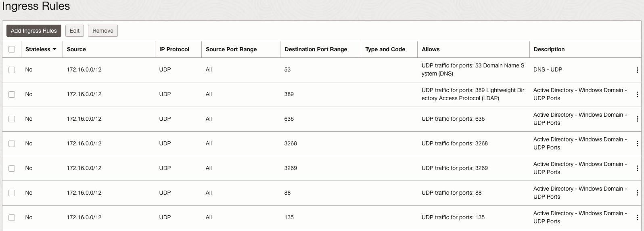Click the Remove button
644x231 pixels.
click(103, 31)
